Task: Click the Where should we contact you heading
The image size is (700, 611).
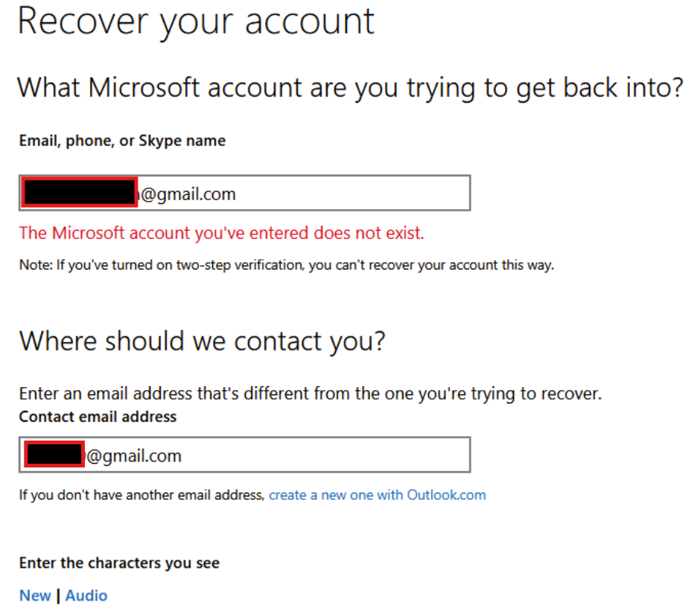Action: [203, 342]
